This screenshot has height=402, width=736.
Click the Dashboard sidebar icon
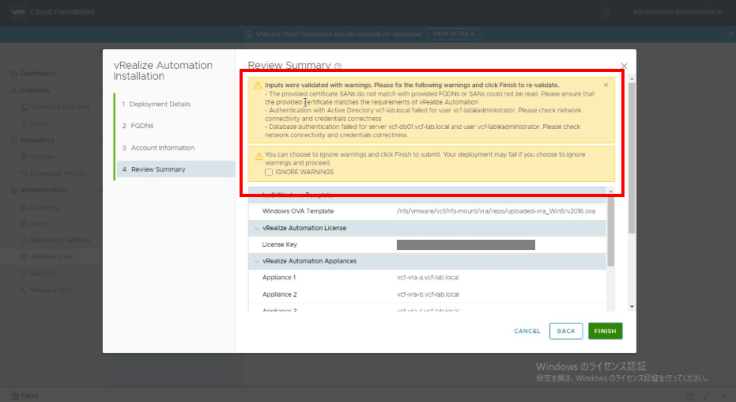click(x=14, y=73)
